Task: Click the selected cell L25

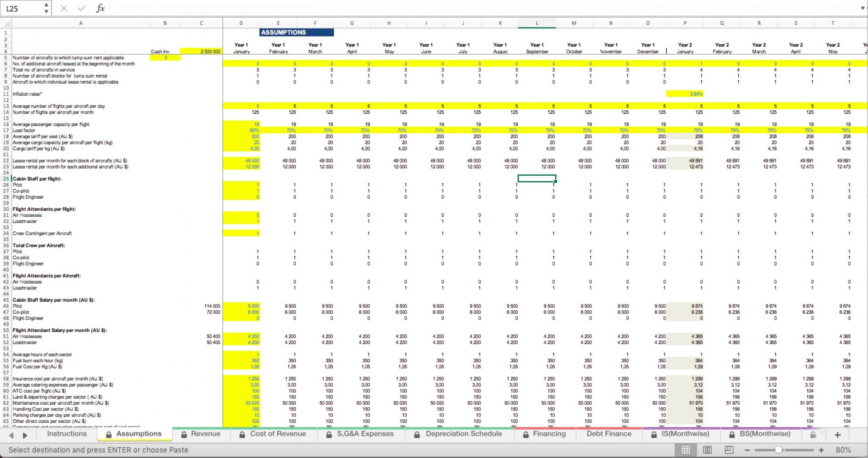Action: pos(537,179)
